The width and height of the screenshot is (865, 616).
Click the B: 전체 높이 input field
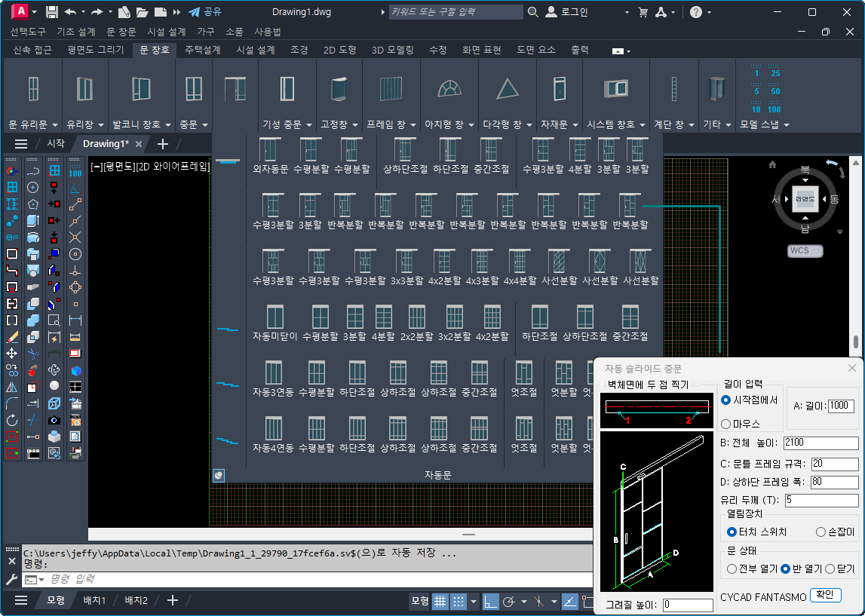[x=821, y=443]
